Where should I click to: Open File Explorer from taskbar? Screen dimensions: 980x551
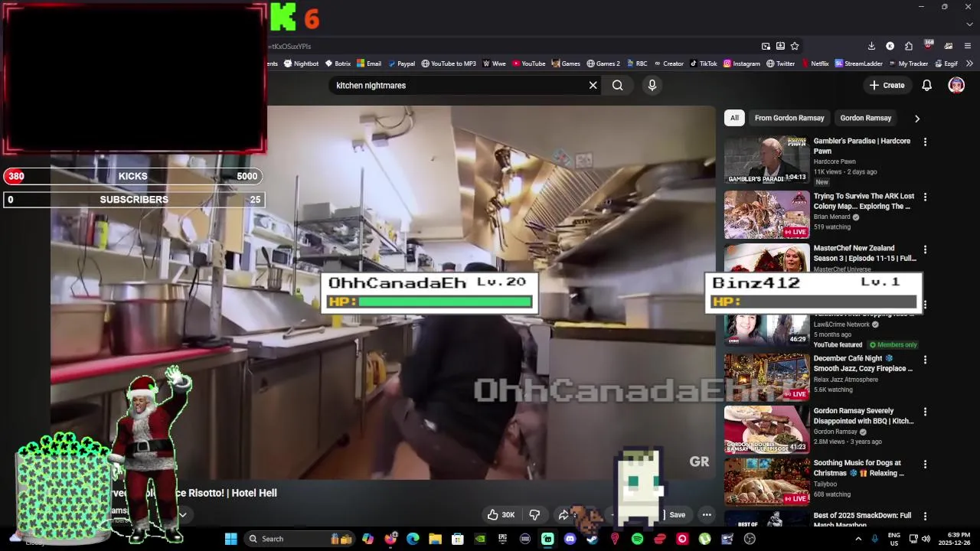pyautogui.click(x=435, y=539)
